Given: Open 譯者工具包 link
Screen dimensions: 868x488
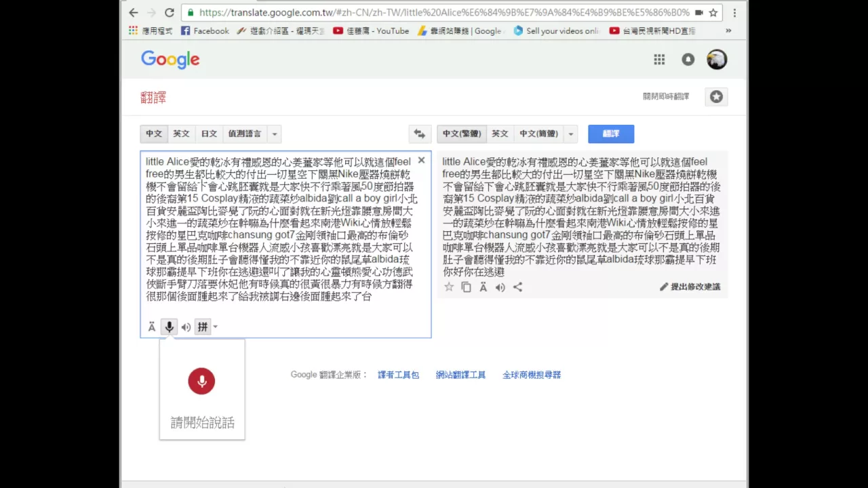Looking at the screenshot, I should 399,375.
